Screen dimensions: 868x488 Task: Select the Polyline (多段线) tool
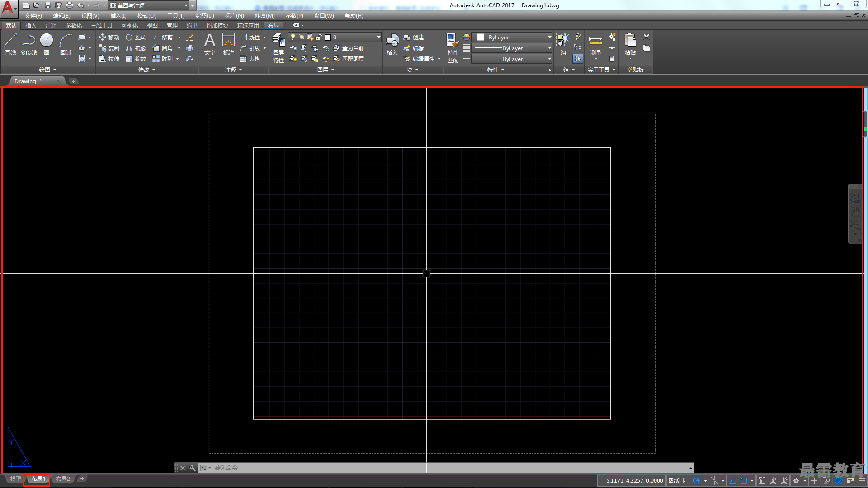point(28,44)
